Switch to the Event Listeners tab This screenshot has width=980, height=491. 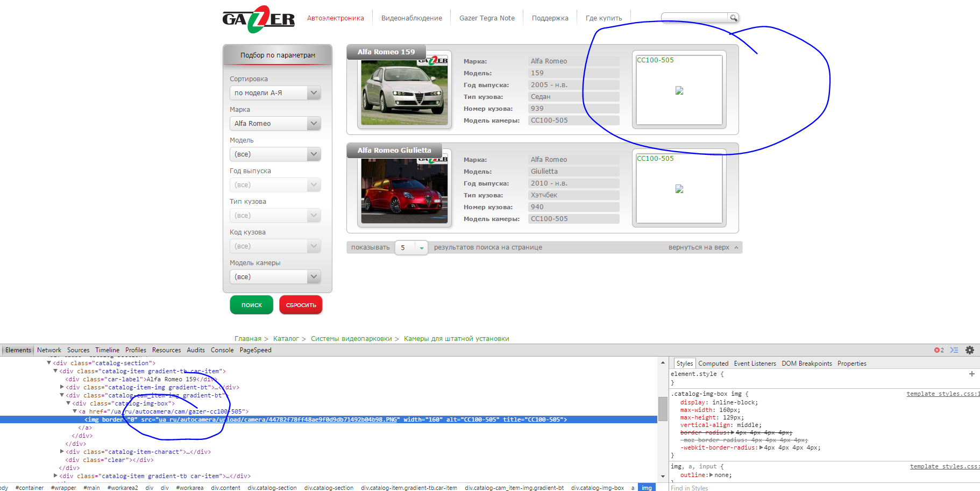click(x=755, y=364)
